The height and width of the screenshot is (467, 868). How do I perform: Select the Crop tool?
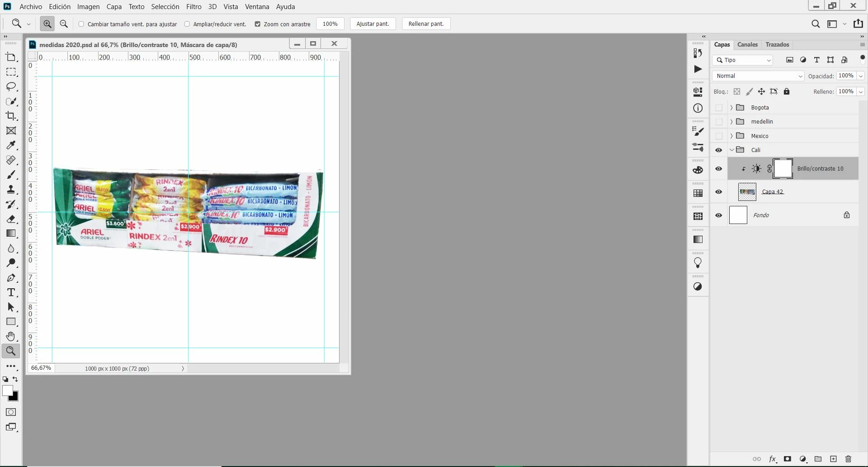[11, 116]
